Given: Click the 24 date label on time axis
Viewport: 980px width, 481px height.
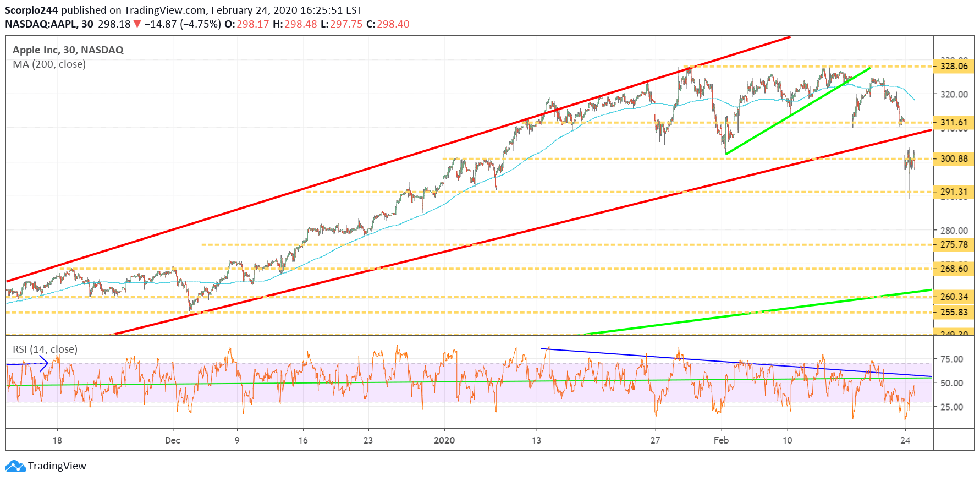Looking at the screenshot, I should point(905,440).
